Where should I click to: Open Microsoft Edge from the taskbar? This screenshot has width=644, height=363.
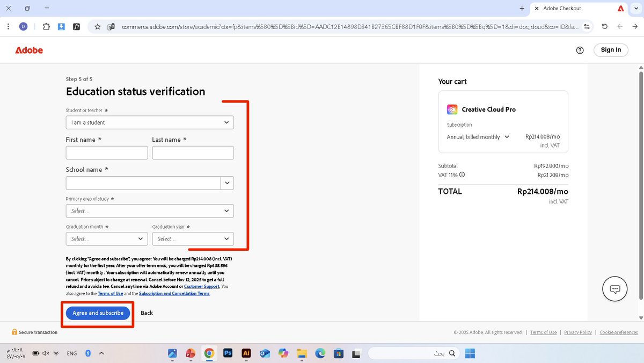pyautogui.click(x=320, y=353)
